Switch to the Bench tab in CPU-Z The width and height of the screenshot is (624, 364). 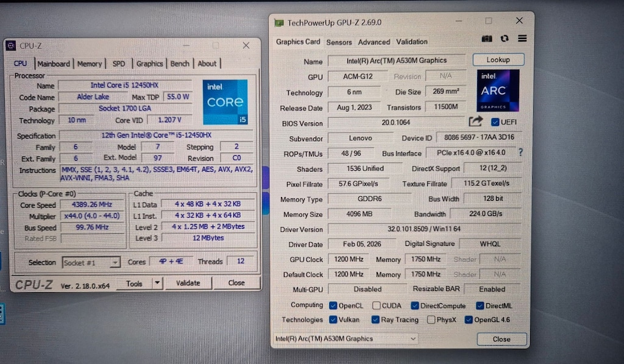pos(180,63)
